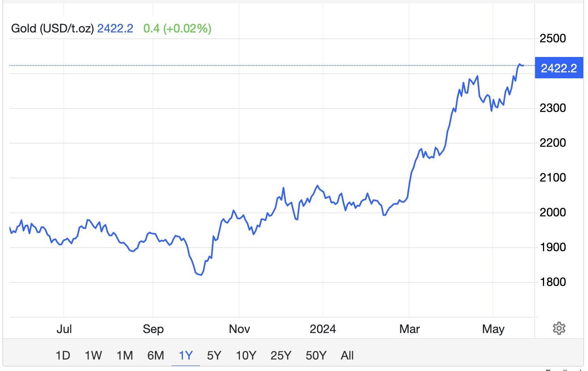This screenshot has height=371, width=588.
Task: Select the 6M time range
Action: (156, 356)
